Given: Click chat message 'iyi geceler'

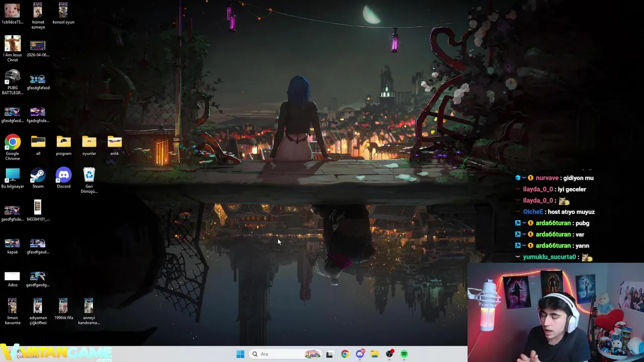Looking at the screenshot, I should [x=572, y=189].
